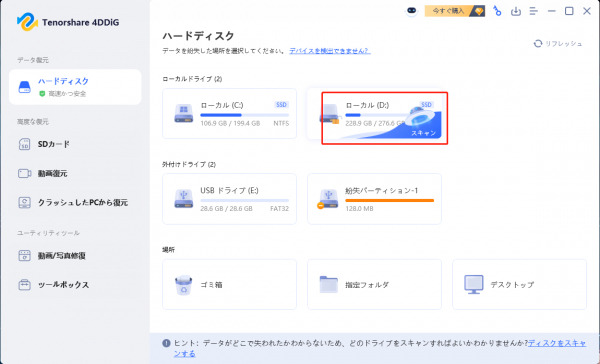Click the リフレッシュ refresh button
Image resolution: width=600 pixels, height=364 pixels.
point(558,44)
